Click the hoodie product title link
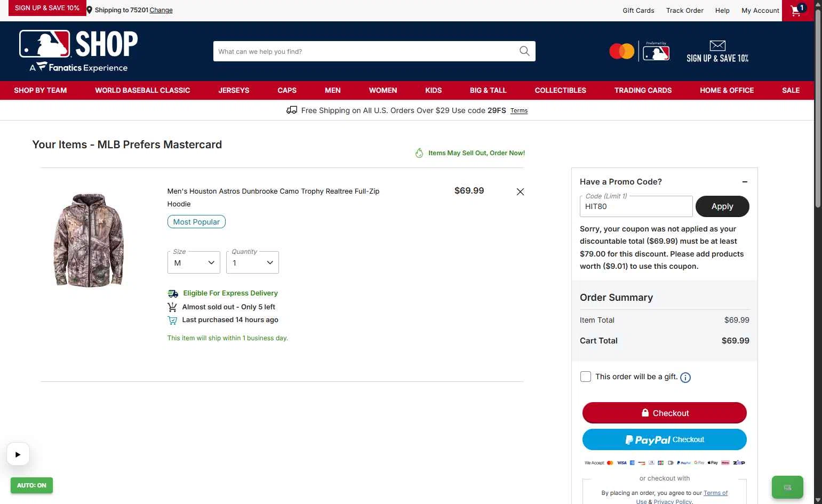Viewport: 822px width, 504px height. tap(273, 197)
